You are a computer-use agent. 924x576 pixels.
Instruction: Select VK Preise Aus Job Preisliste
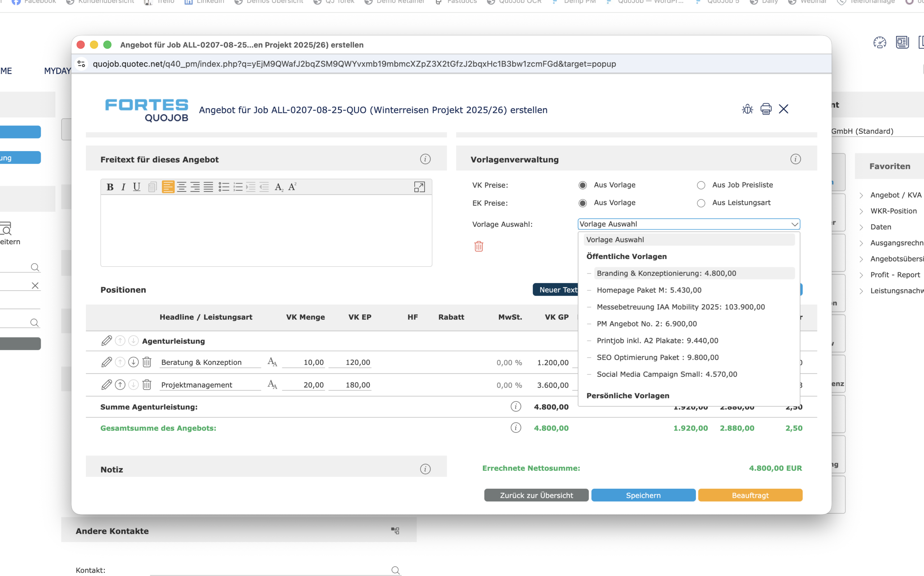point(701,185)
